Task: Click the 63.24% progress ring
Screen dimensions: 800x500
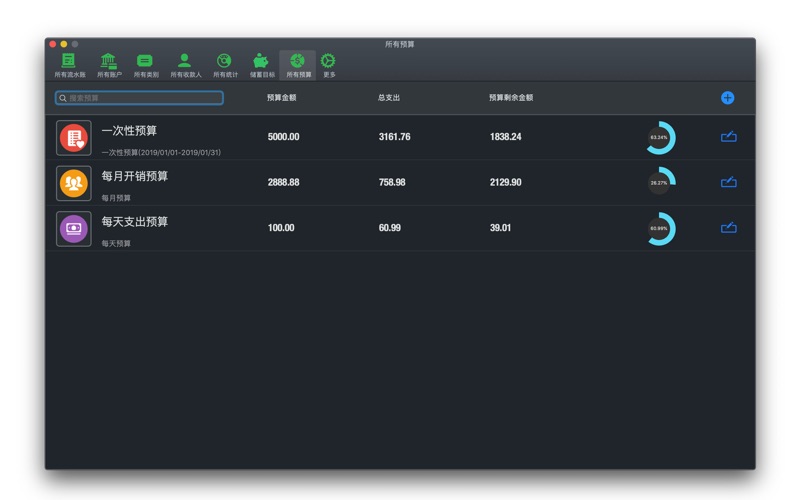Action: coord(660,137)
